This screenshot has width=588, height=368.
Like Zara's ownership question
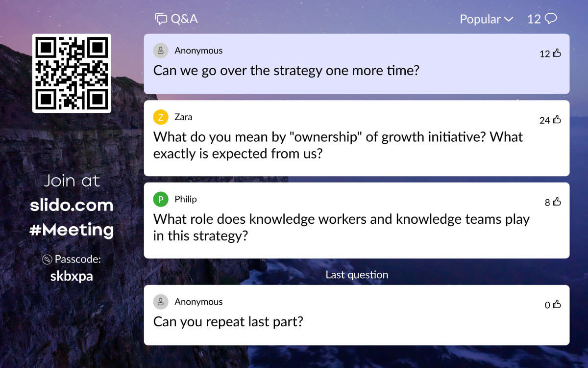click(x=557, y=120)
